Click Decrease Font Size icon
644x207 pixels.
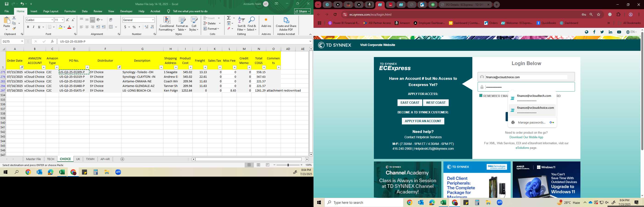(73, 20)
